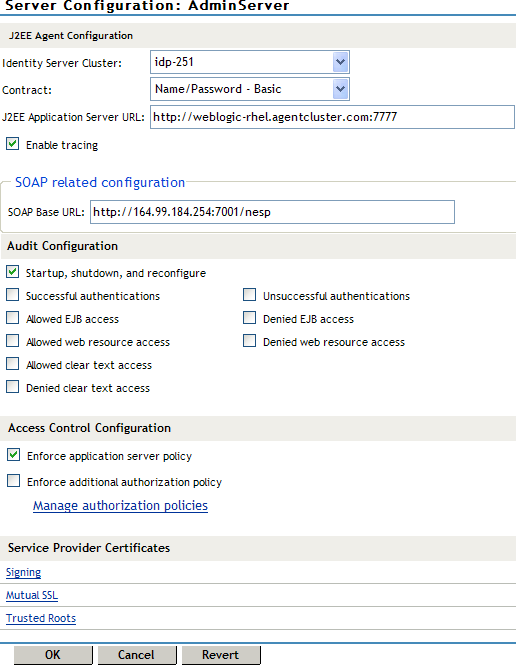516x665 pixels.
Task: Enable Successful authentications auditing
Action: [x=13, y=295]
